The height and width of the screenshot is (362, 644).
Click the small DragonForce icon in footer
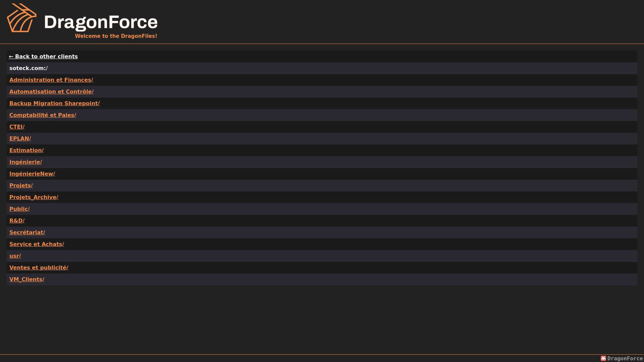point(603,358)
